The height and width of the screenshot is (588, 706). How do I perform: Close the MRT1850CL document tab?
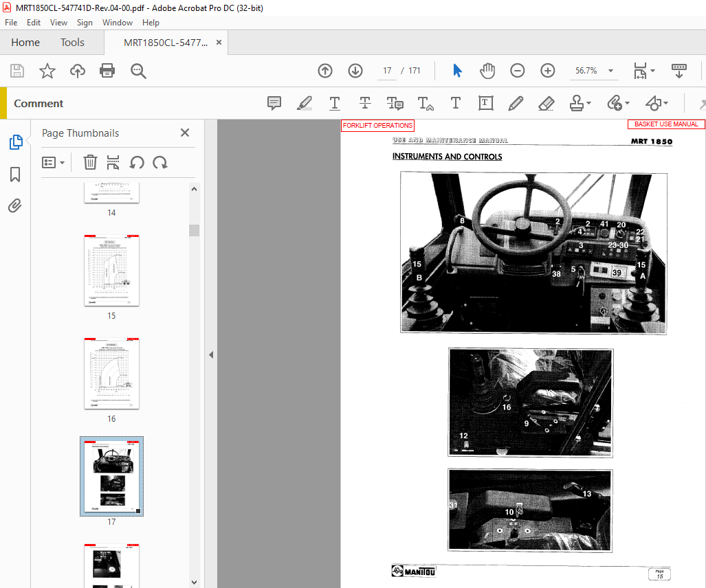pos(219,43)
